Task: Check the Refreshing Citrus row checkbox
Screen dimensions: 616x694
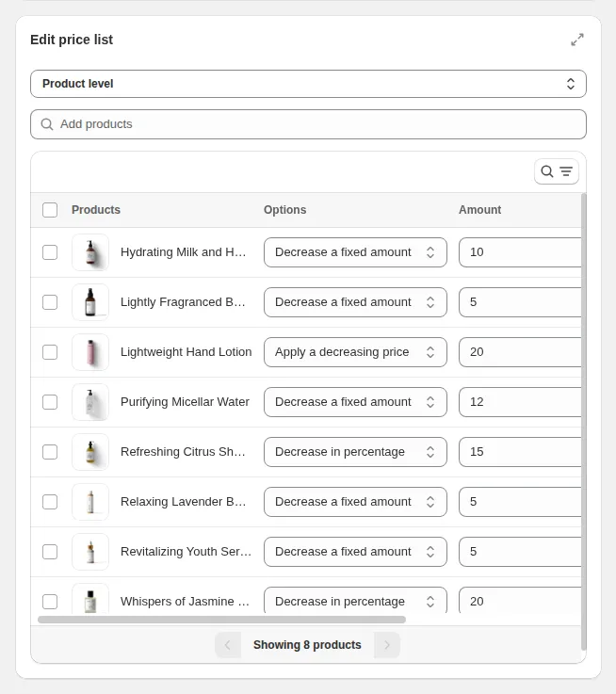Action: click(50, 452)
